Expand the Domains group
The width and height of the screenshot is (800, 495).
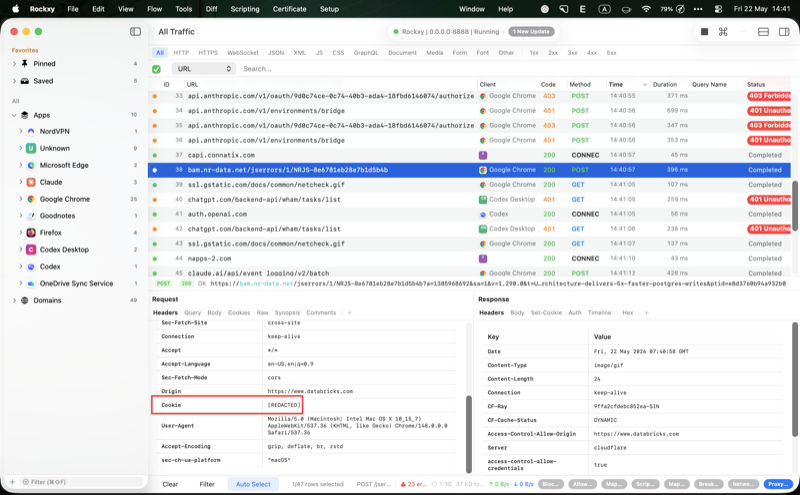coord(14,301)
